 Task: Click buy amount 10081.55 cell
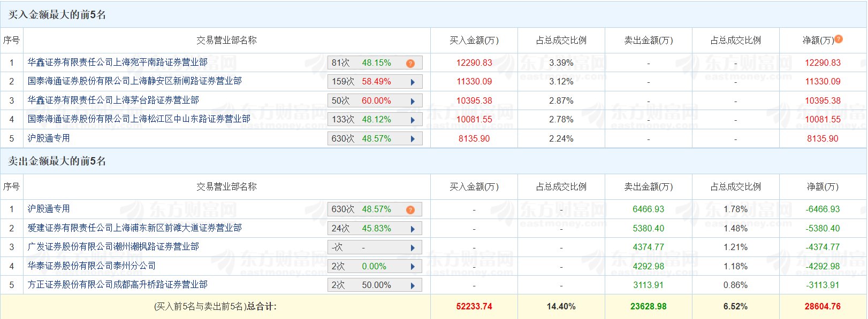474,120
